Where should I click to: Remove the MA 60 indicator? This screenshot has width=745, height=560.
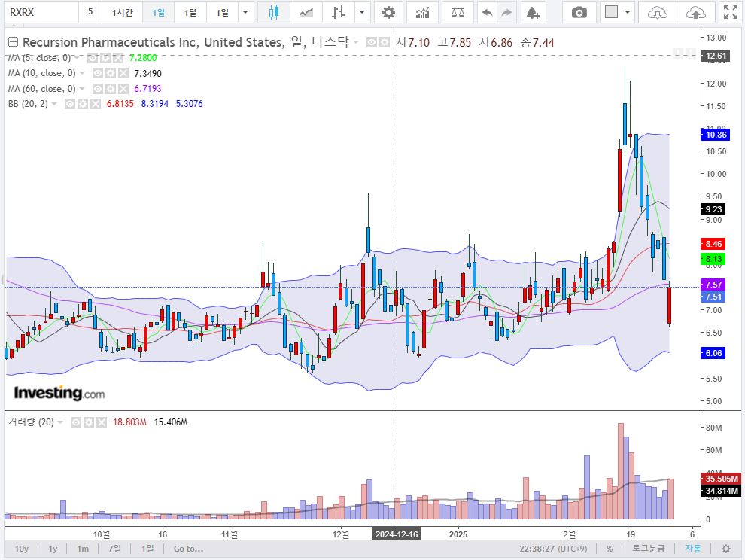123,89
